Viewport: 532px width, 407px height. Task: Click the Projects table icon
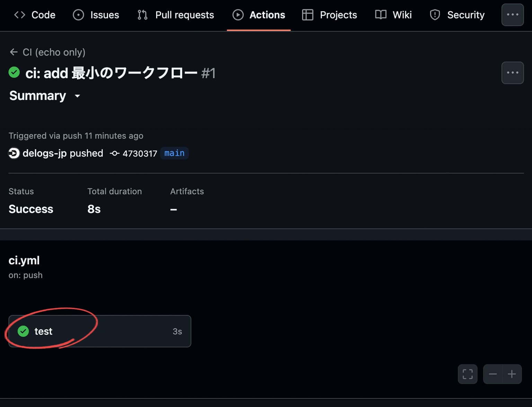tap(308, 15)
